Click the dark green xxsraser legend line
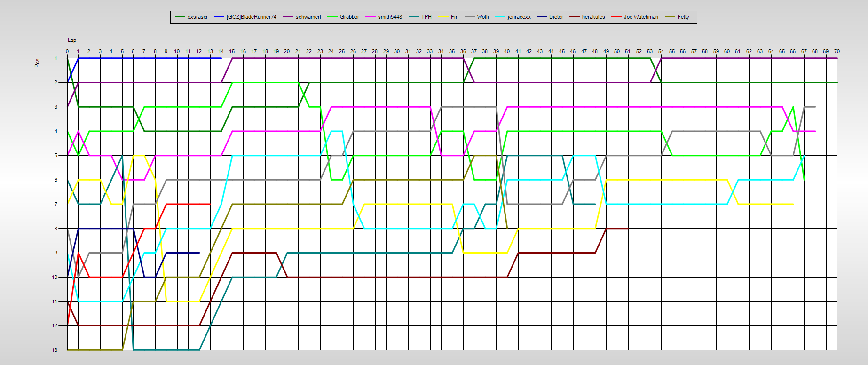The image size is (868, 365). point(180,17)
